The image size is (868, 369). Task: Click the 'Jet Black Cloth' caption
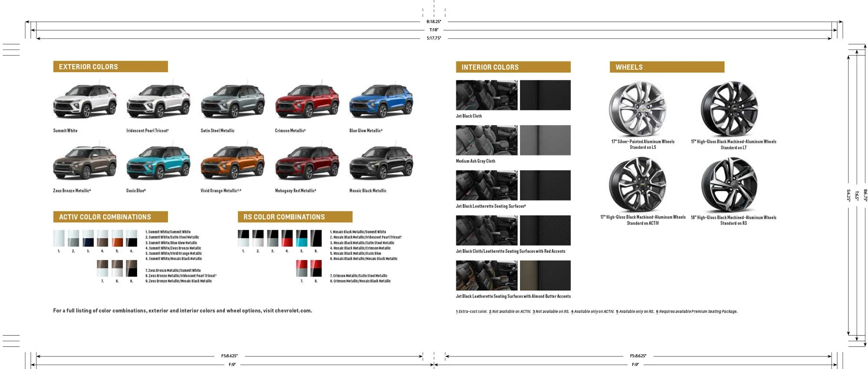coord(469,116)
